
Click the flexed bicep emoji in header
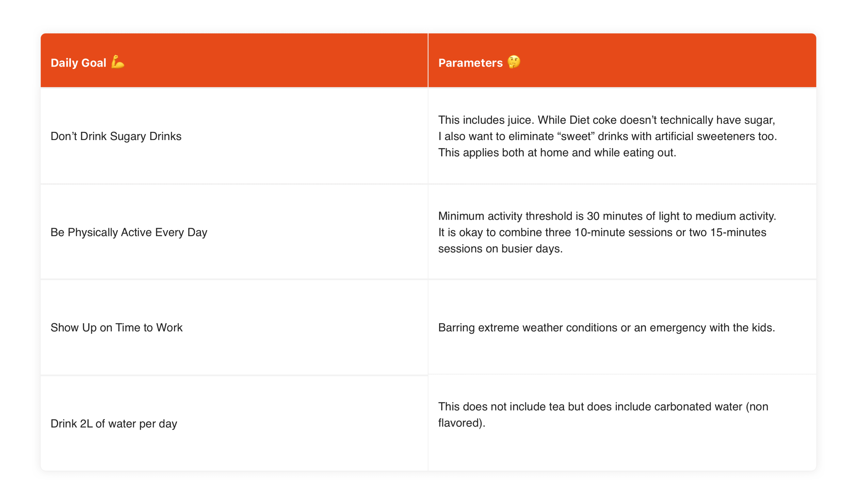click(118, 62)
